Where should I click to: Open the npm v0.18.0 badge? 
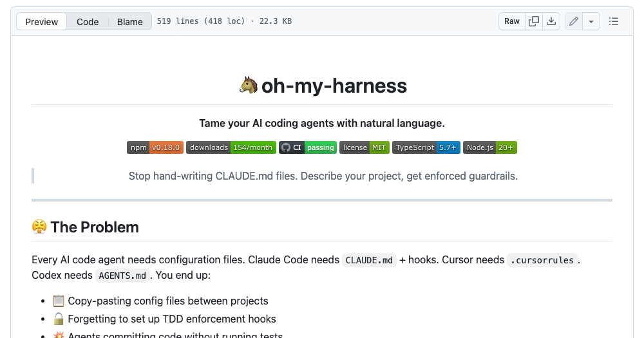155,147
